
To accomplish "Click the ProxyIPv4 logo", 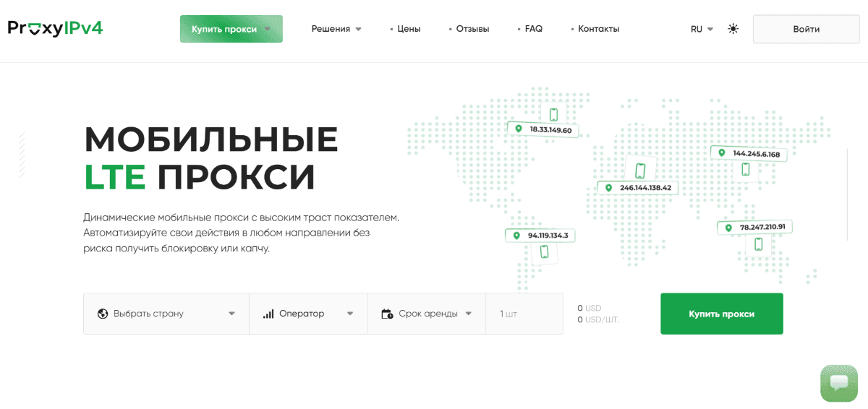I will pyautogui.click(x=56, y=28).
